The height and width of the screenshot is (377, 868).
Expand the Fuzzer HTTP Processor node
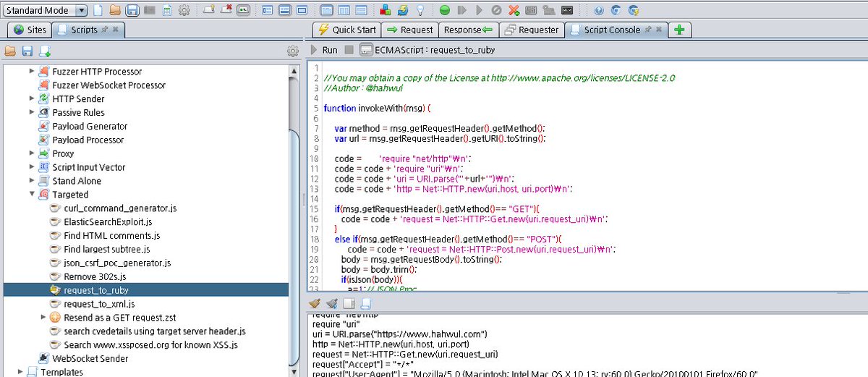32,71
